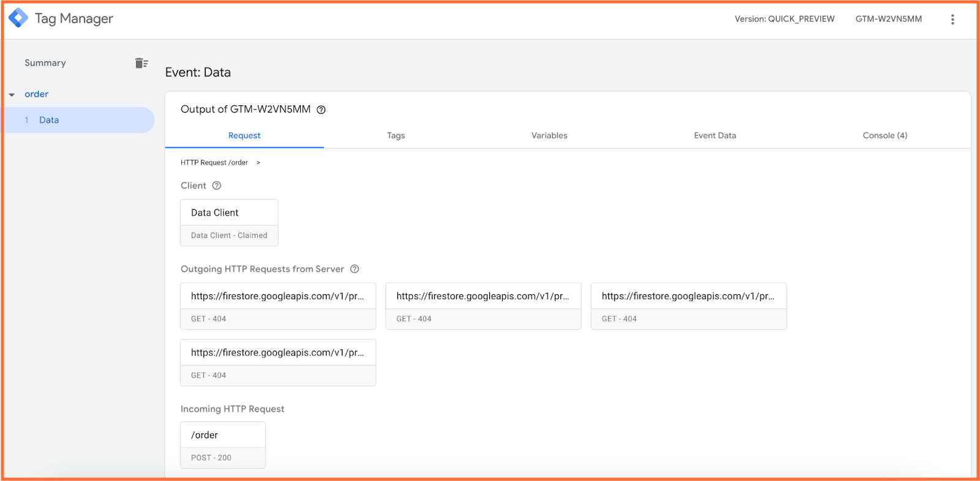
Task: Clear the event list with trash icon
Action: click(x=141, y=63)
